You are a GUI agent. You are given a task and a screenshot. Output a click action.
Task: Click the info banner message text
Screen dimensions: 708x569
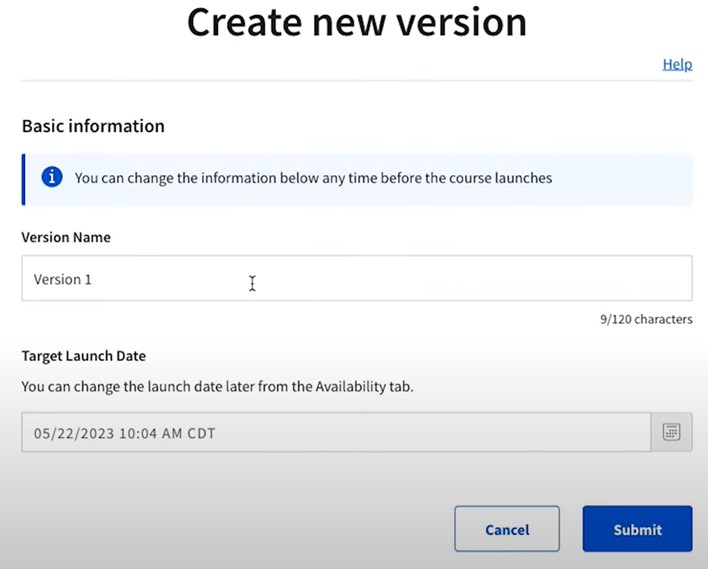pyautogui.click(x=313, y=178)
